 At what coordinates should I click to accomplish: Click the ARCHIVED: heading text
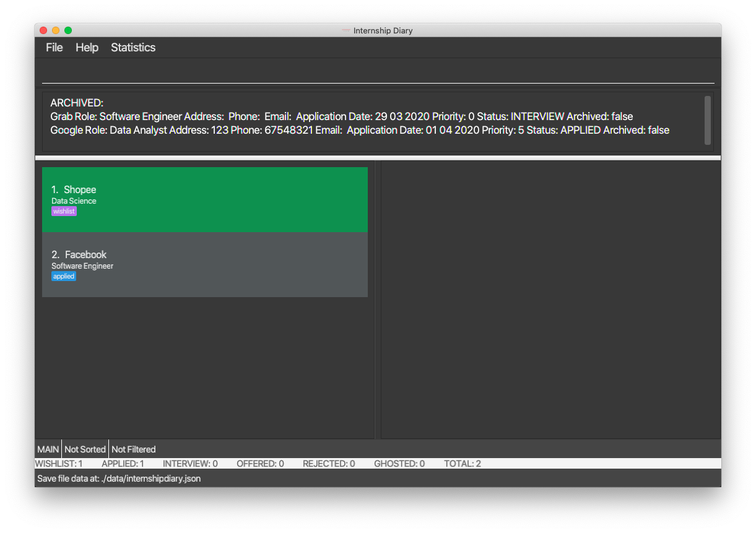(77, 103)
